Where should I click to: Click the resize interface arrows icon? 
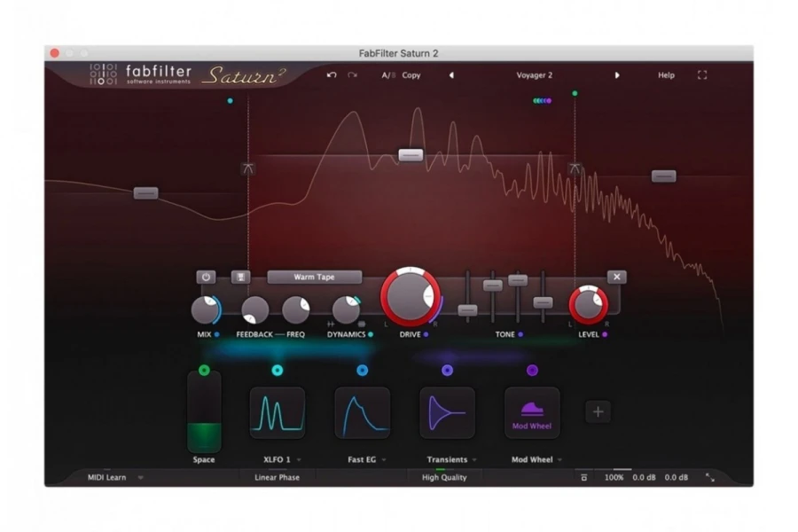(710, 478)
